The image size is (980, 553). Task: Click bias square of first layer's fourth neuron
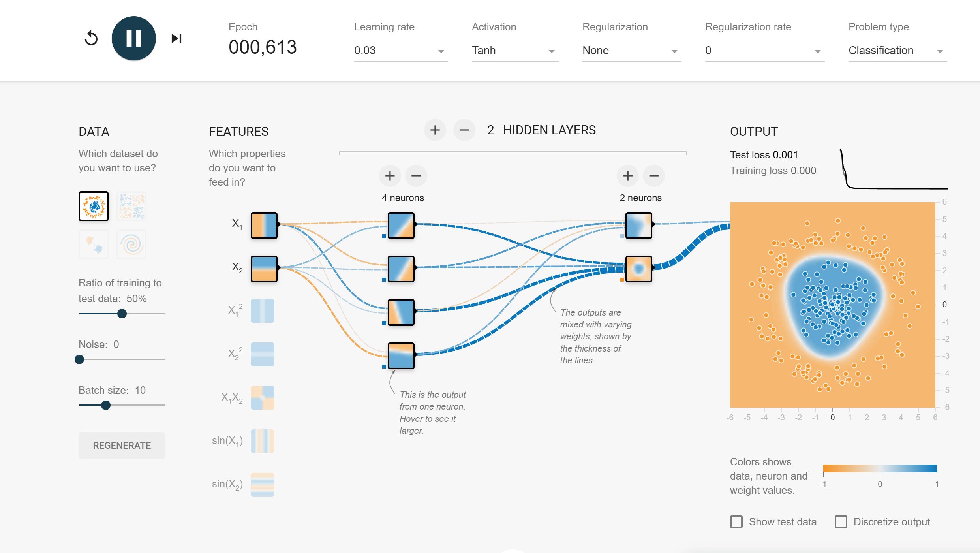point(384,367)
